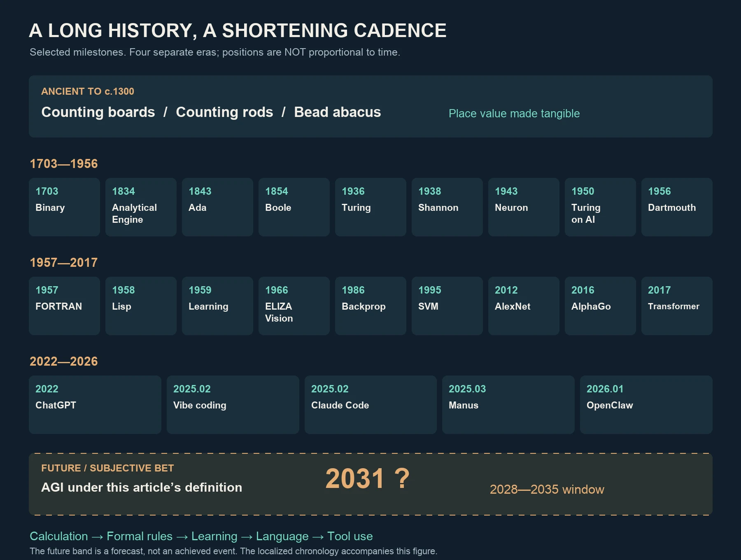Open the 1943 Neuron card
The width and height of the screenshot is (741, 560).
coord(524,207)
